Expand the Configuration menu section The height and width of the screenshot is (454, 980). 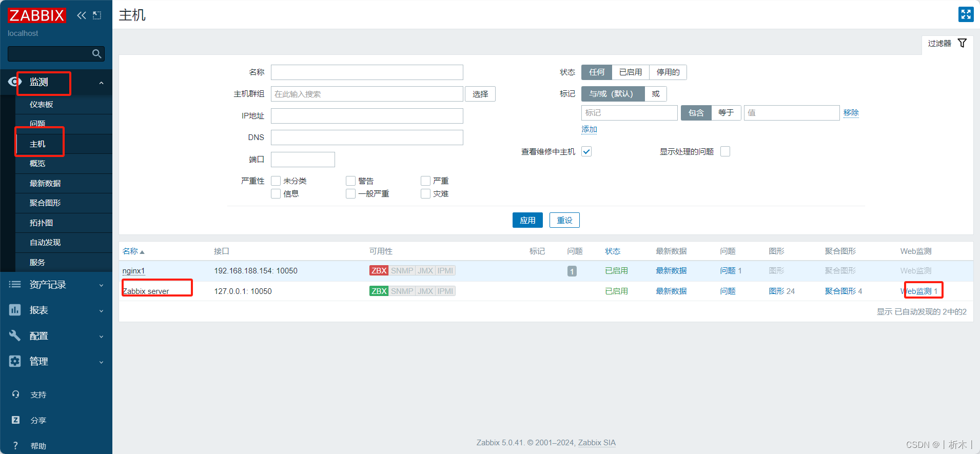click(x=101, y=337)
